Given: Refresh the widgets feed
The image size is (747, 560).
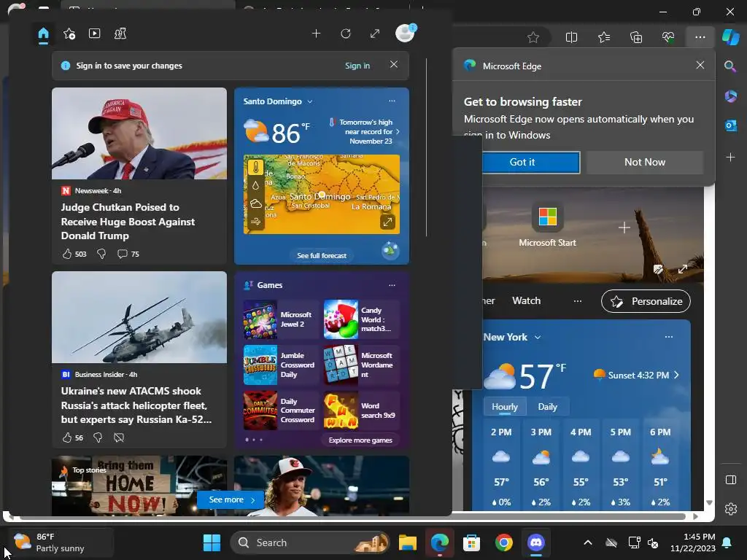Looking at the screenshot, I should (x=346, y=34).
